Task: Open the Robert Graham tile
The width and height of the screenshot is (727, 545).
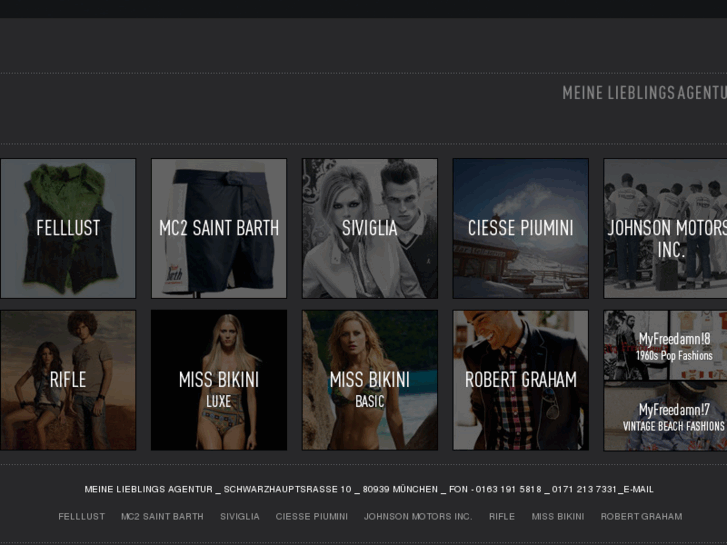Action: [x=521, y=380]
